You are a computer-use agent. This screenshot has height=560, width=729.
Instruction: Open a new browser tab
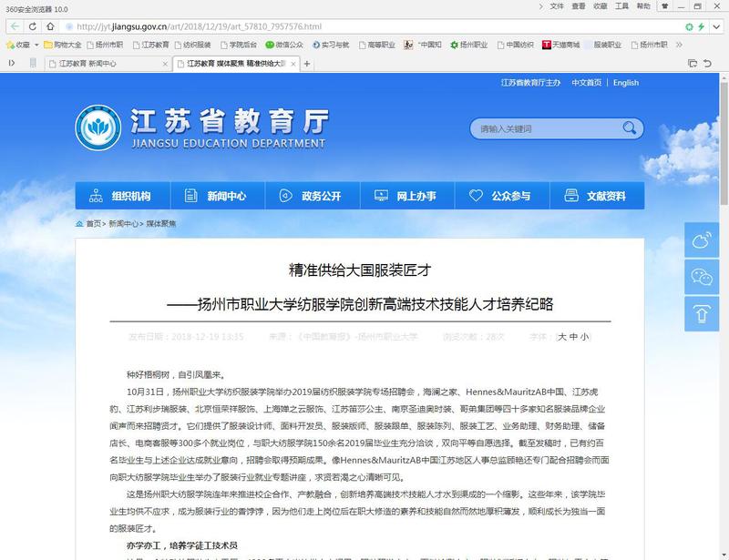pos(307,64)
